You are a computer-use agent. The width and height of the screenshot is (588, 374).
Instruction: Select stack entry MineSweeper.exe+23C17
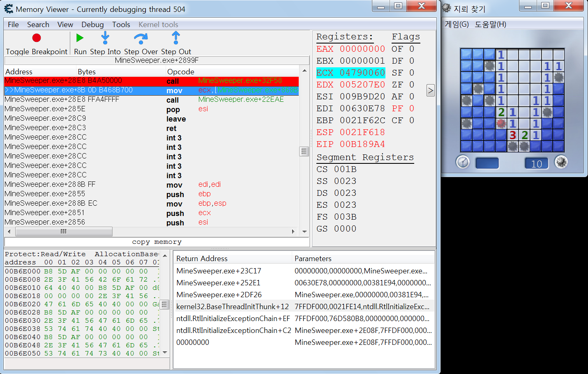(x=304, y=271)
